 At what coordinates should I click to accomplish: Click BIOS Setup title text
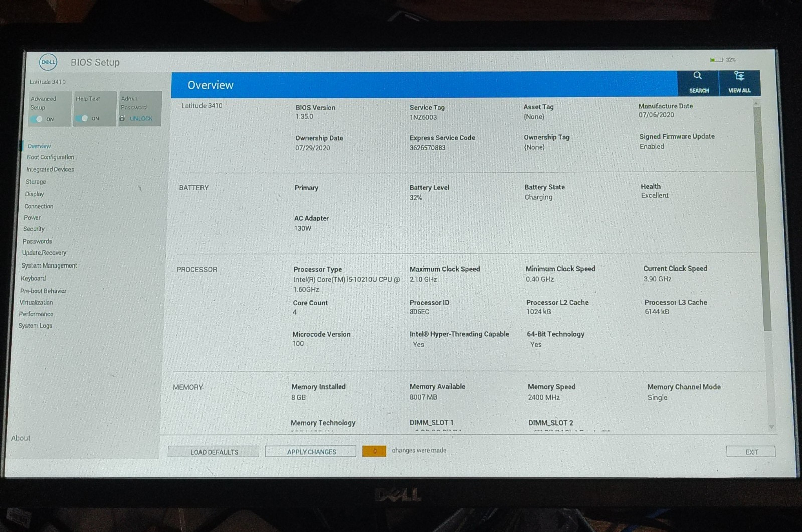(95, 62)
